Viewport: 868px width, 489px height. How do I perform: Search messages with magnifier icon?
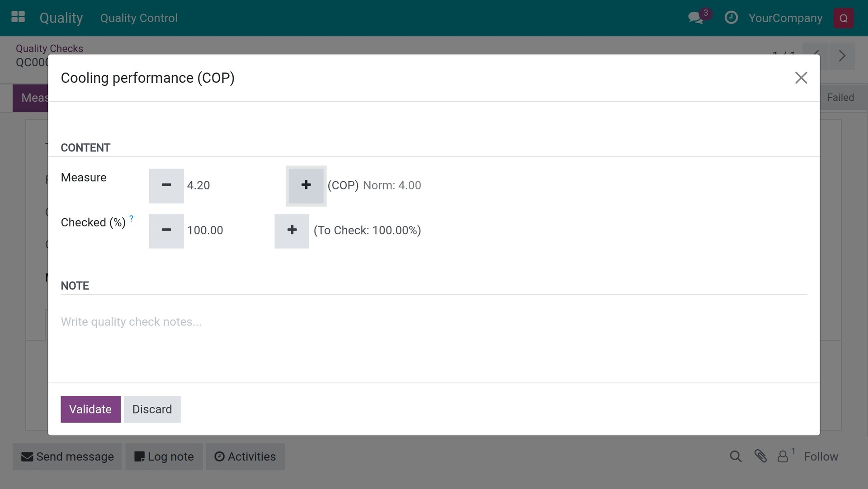736,456
